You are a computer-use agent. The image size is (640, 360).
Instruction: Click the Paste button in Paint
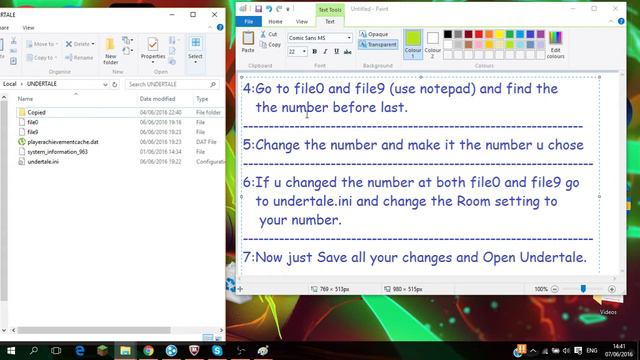[248, 42]
